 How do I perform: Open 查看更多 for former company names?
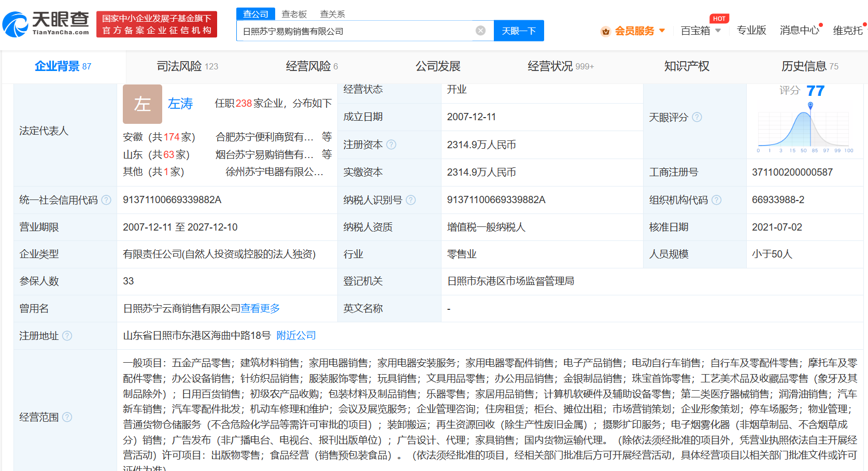(x=260, y=308)
